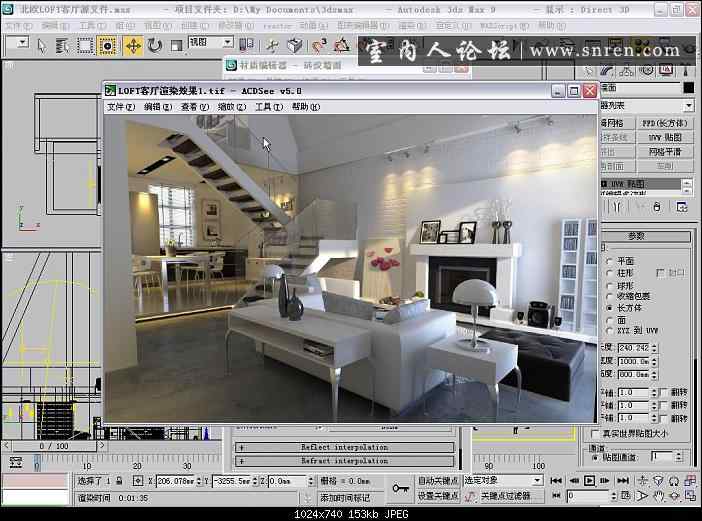
Task: Open the Select by Name tool
Action: point(63,46)
